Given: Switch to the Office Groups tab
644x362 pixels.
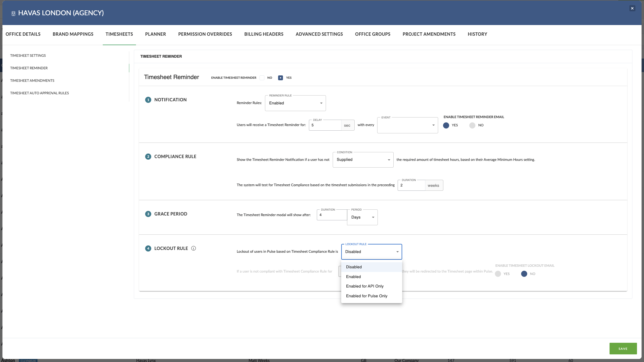Looking at the screenshot, I should tap(373, 34).
